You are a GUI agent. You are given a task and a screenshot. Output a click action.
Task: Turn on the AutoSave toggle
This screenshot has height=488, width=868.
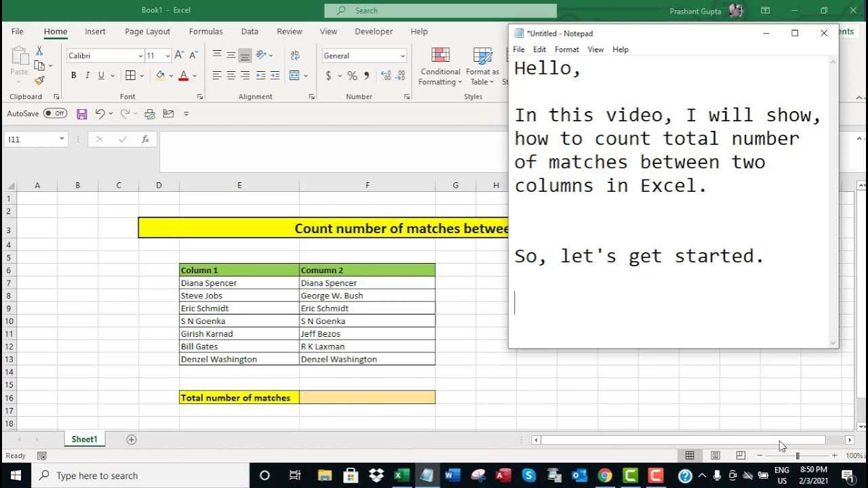pos(55,114)
